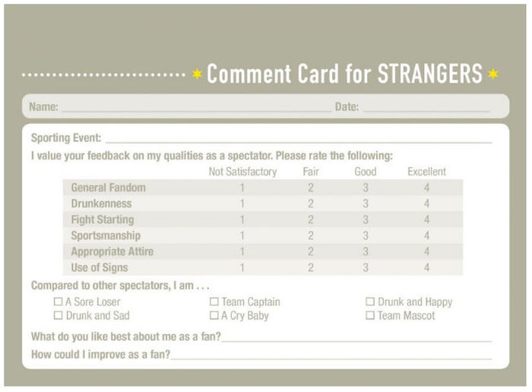Enable the Drunk and Happy checkbox
The height and width of the screenshot is (392, 532).
pyautogui.click(x=370, y=302)
